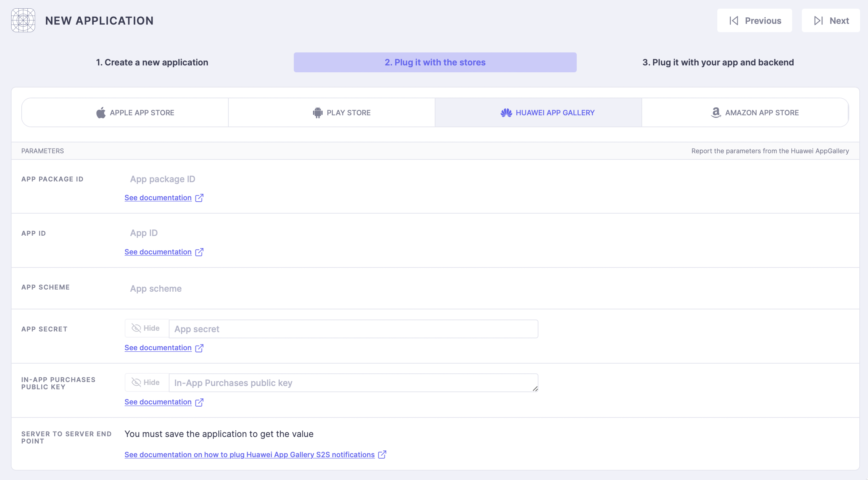The height and width of the screenshot is (480, 868).
Task: Click the APP ID field label
Action: click(34, 233)
